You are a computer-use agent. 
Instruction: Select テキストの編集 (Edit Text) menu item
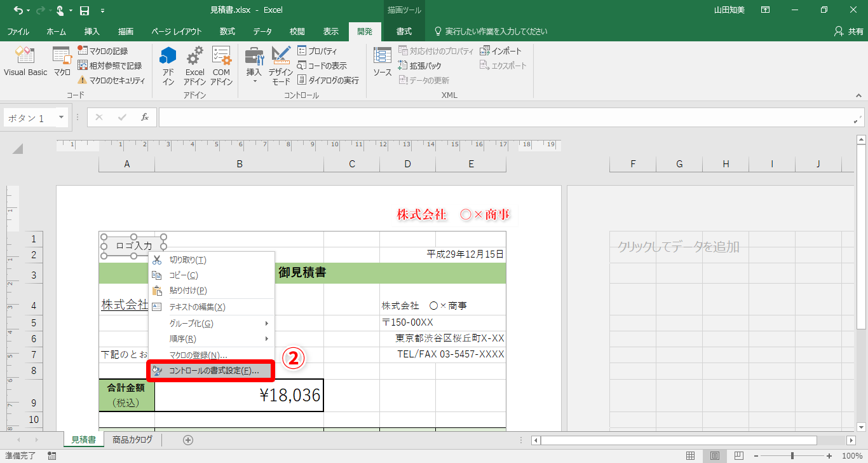coord(211,307)
